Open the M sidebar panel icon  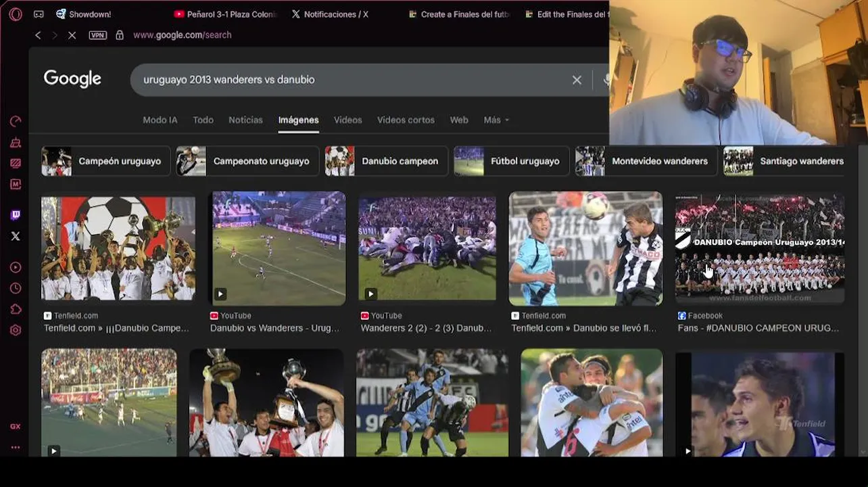[x=16, y=184]
